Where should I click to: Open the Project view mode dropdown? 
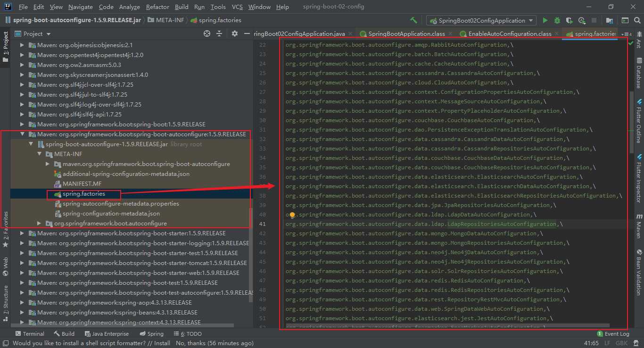pos(33,33)
